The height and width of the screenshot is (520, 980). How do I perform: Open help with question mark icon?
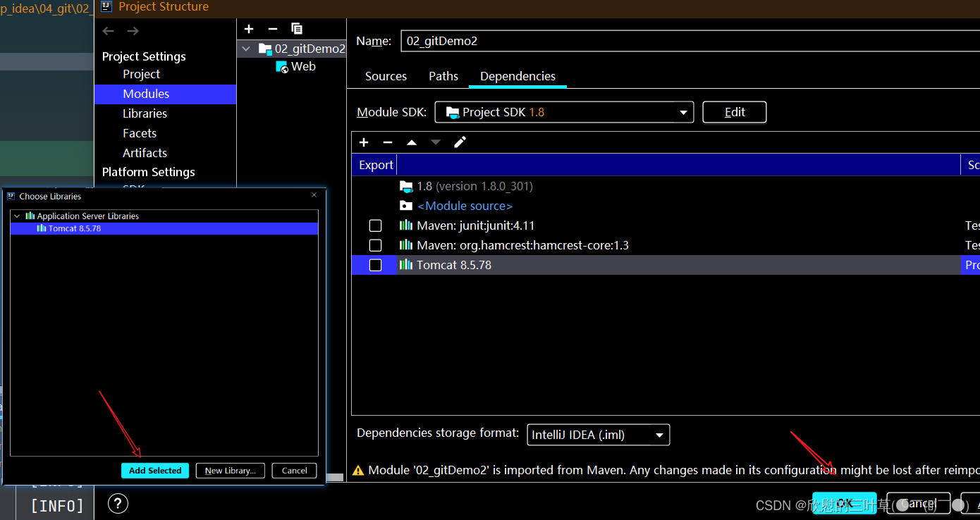(118, 504)
